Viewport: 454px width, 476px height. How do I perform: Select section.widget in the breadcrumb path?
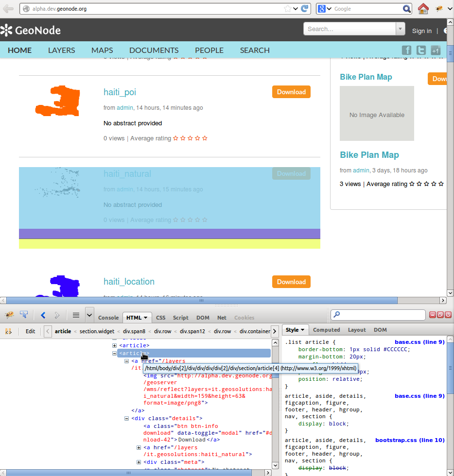point(97,331)
